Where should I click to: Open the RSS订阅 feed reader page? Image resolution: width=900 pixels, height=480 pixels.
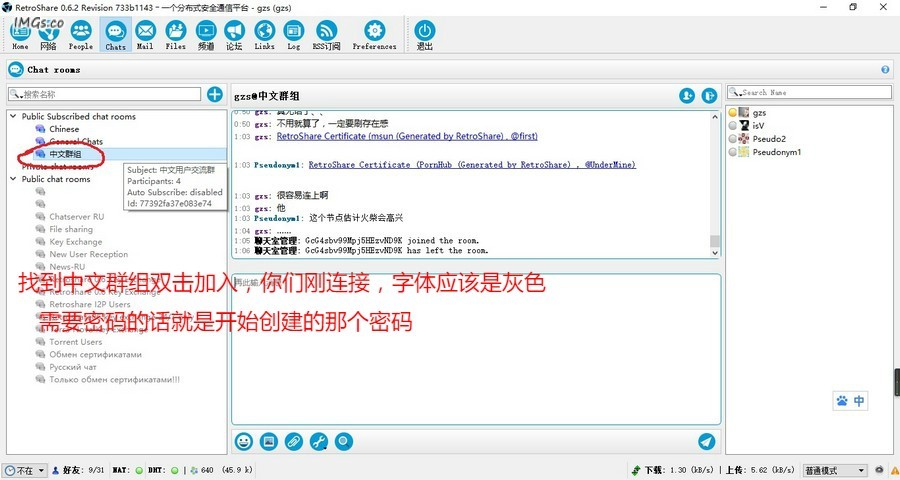(327, 35)
